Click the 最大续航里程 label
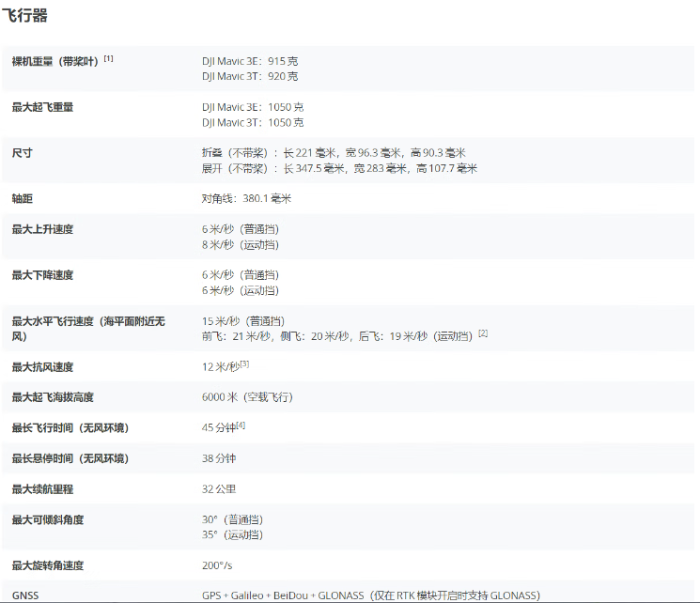The height and width of the screenshot is (603, 700). [x=42, y=489]
